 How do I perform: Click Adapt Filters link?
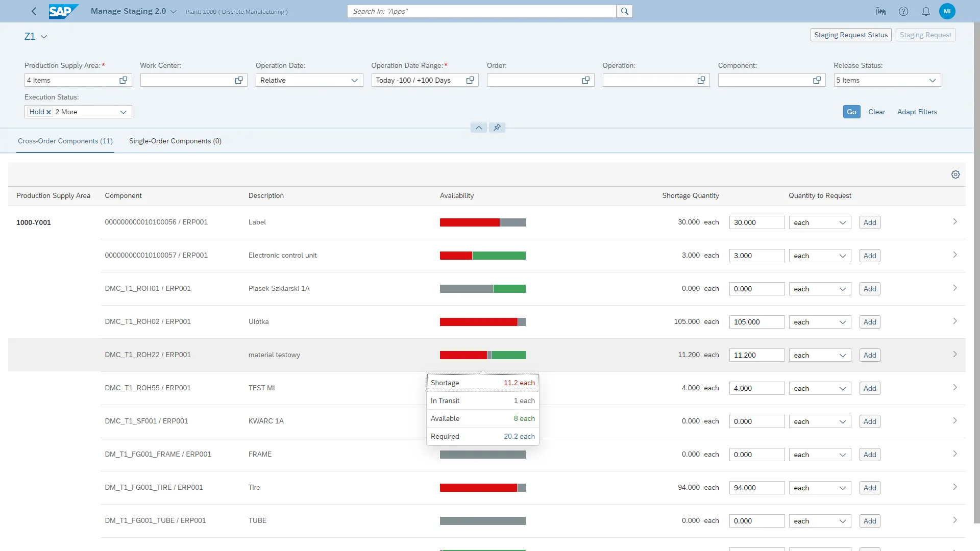917,112
